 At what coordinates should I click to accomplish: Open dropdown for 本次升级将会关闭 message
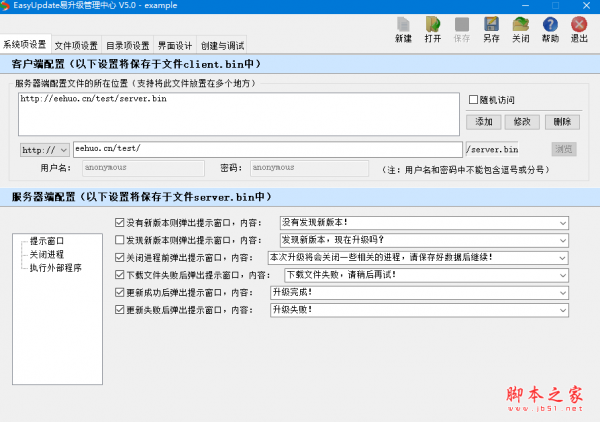(562, 258)
